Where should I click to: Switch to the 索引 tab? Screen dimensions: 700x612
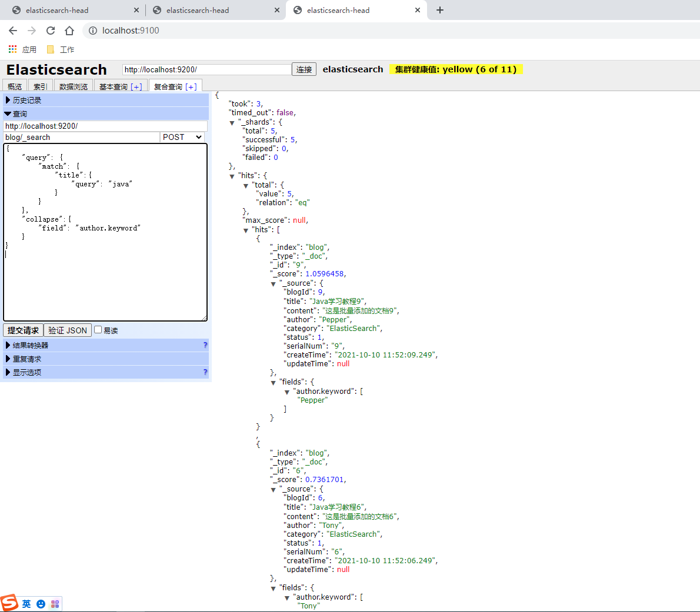(40, 86)
